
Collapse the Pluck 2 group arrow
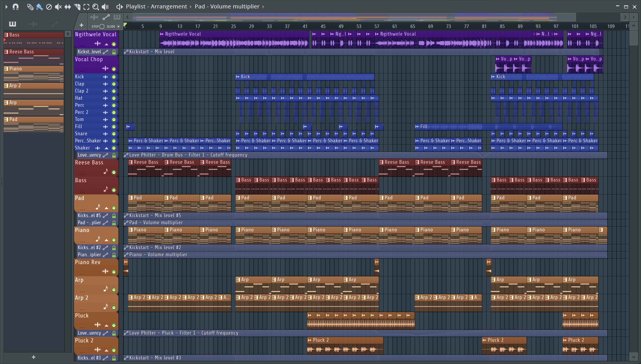107,350
